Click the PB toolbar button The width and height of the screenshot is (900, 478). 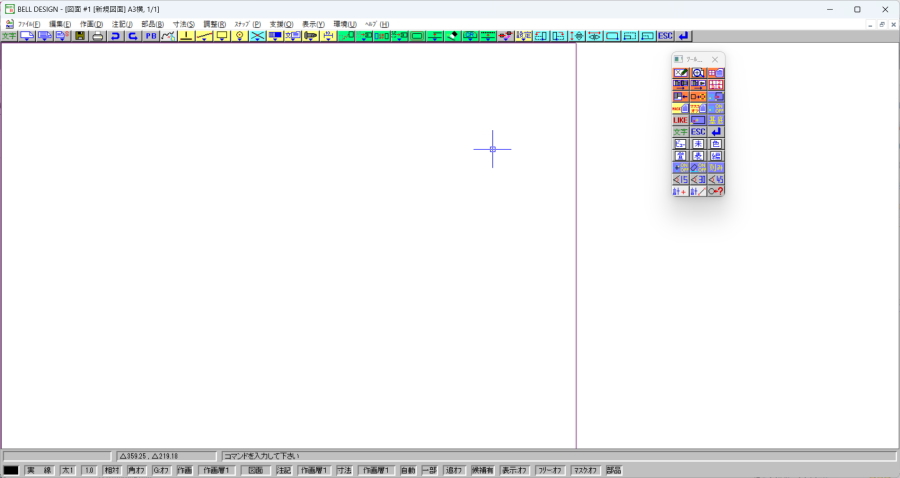[150, 36]
